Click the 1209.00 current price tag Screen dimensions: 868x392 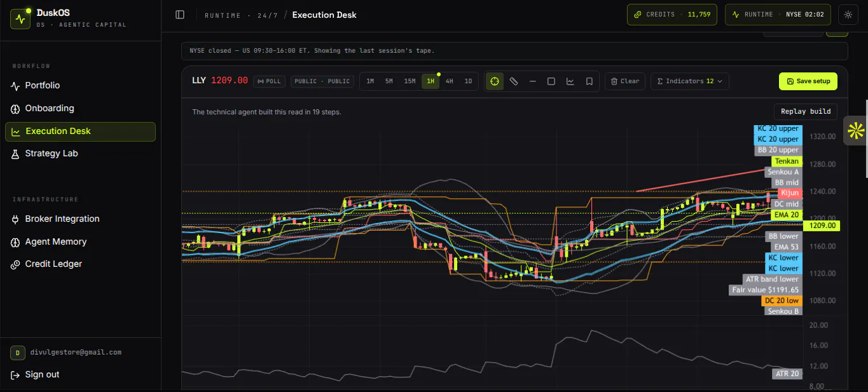point(821,226)
